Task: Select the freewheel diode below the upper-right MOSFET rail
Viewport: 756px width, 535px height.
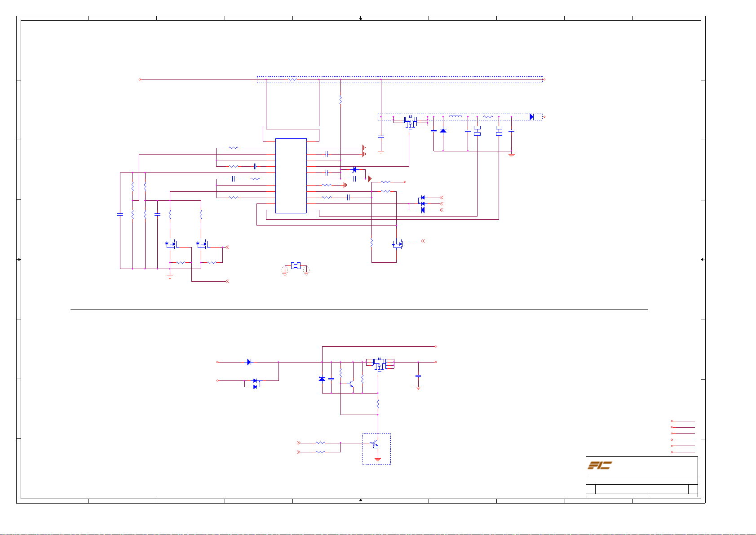Action: (x=443, y=131)
